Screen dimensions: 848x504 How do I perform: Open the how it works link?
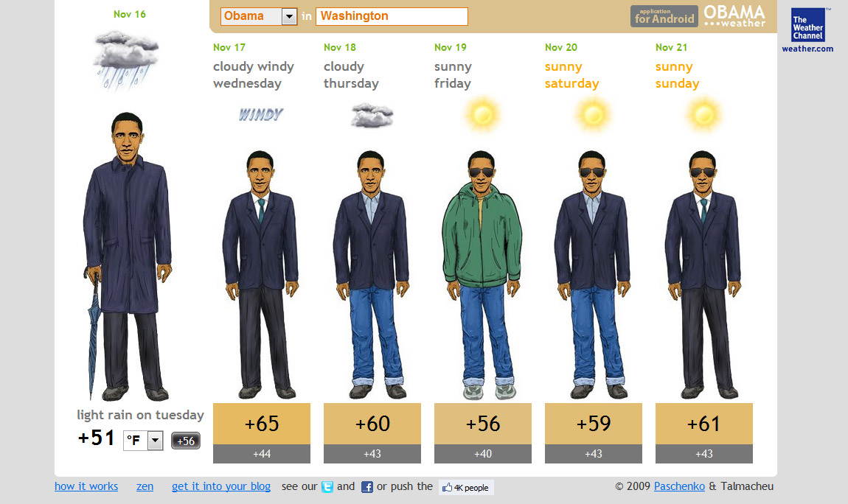[86, 486]
